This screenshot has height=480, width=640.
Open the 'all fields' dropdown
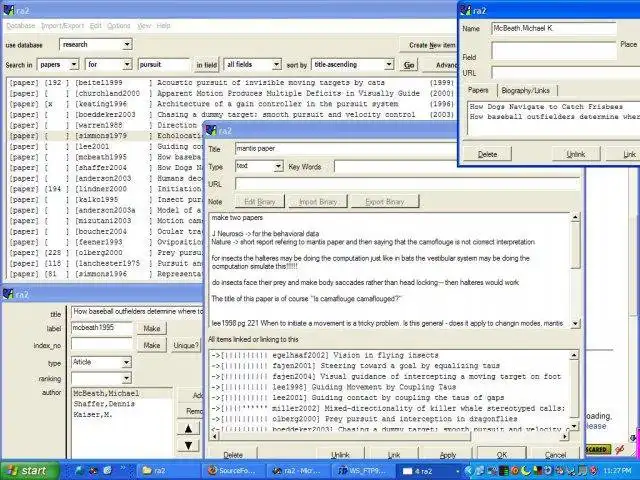click(x=277, y=64)
